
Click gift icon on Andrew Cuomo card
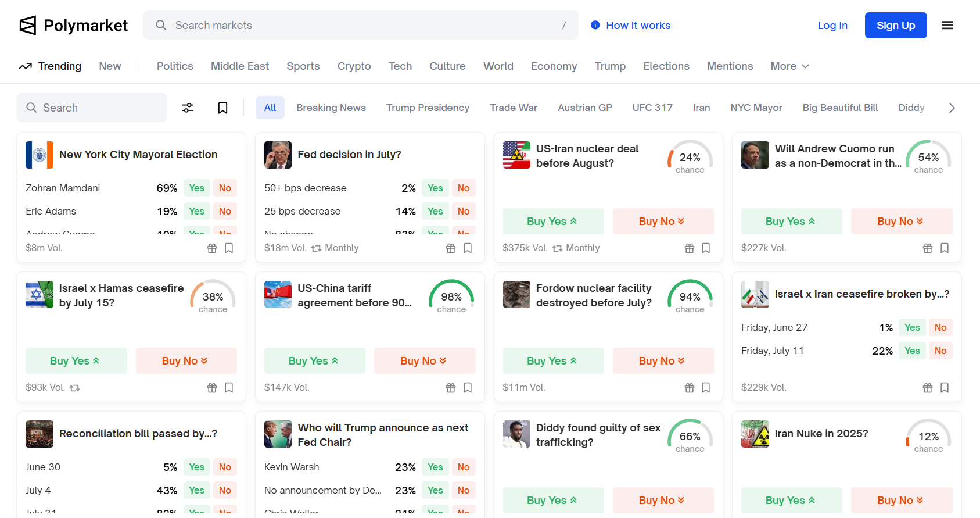(x=928, y=248)
